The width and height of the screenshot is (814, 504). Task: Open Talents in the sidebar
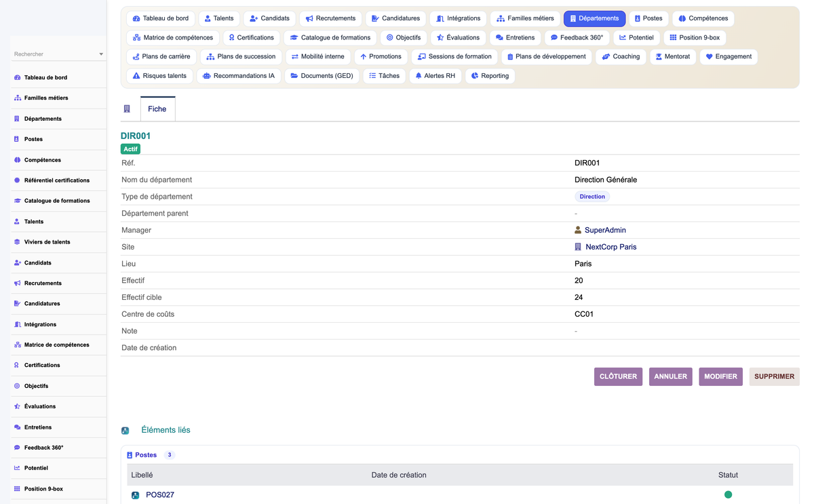click(34, 221)
